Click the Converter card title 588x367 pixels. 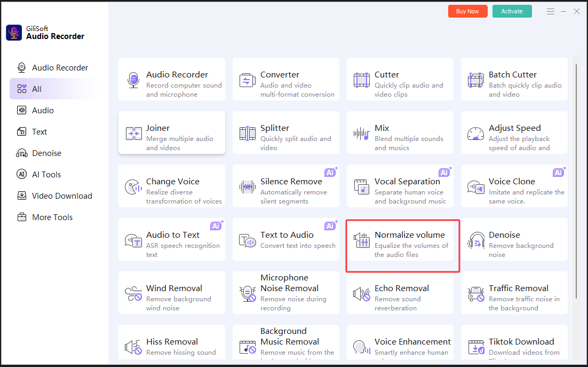click(x=280, y=75)
